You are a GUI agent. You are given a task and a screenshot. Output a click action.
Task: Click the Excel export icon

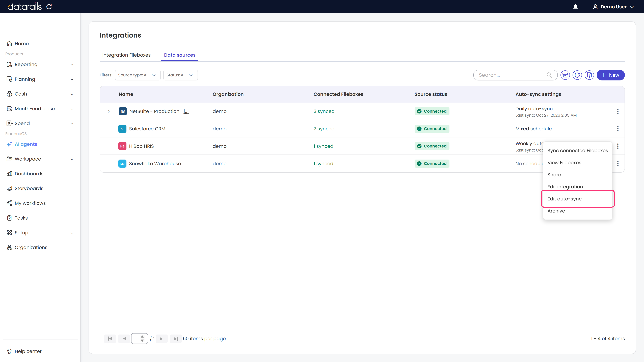point(589,75)
